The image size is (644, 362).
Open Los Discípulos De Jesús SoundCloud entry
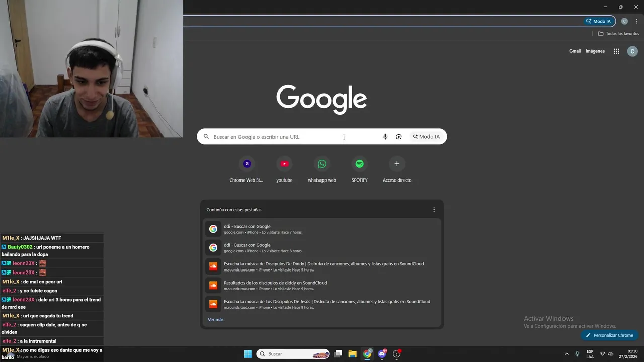[322, 304]
